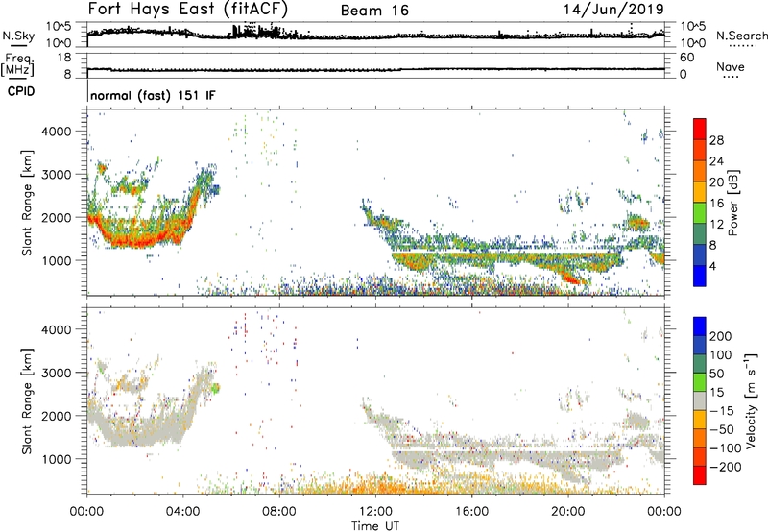Click the 'N.Sky' axis label
Screen dimensions: 768x532
(18, 36)
